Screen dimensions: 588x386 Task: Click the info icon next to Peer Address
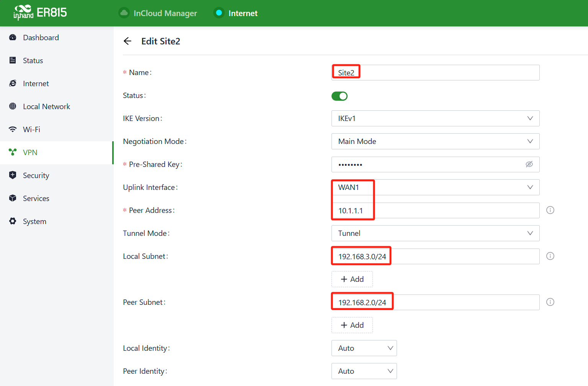pyautogui.click(x=550, y=210)
